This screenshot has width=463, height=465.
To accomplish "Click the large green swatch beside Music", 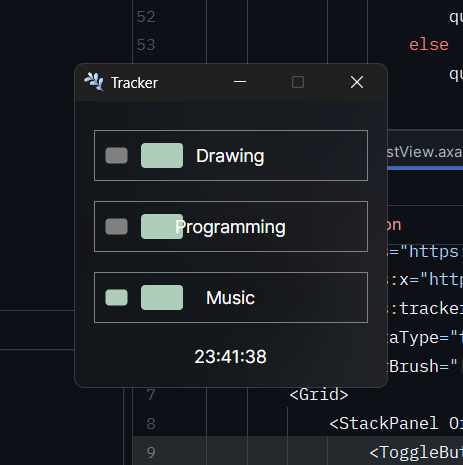I will pos(162,298).
